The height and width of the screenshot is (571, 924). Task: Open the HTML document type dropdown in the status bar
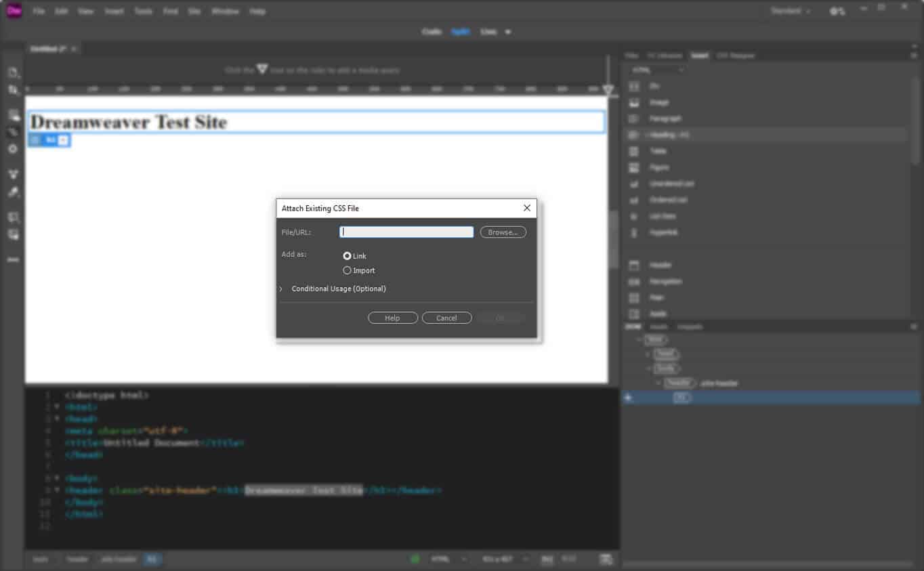pos(449,559)
